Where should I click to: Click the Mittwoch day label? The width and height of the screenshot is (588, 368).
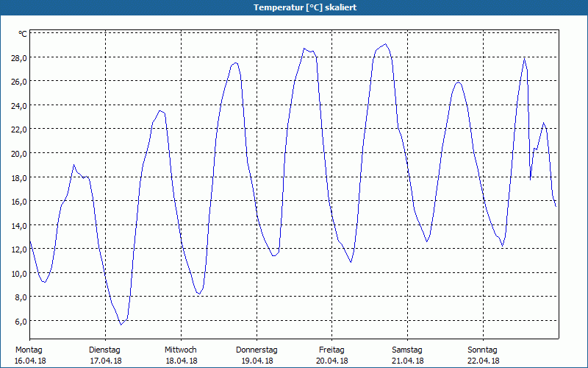(x=180, y=350)
